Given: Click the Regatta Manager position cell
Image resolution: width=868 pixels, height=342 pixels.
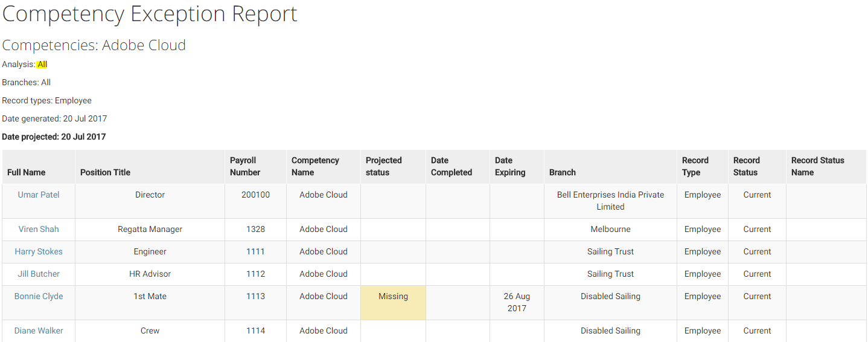Looking at the screenshot, I should (x=150, y=229).
